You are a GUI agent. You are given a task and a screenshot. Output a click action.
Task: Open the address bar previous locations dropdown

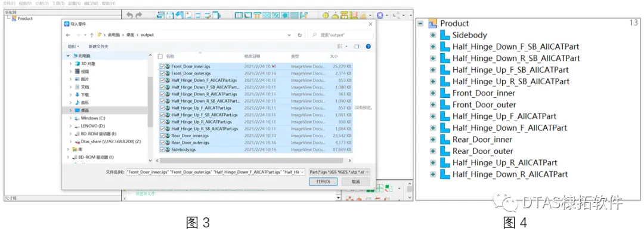(290, 35)
